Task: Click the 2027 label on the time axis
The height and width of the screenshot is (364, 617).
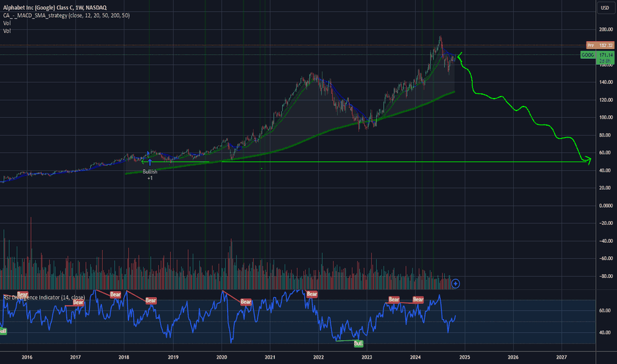Action: coord(561,357)
